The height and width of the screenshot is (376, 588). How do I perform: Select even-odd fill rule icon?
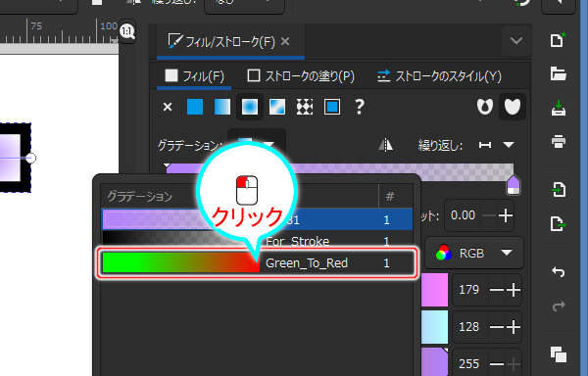(484, 107)
